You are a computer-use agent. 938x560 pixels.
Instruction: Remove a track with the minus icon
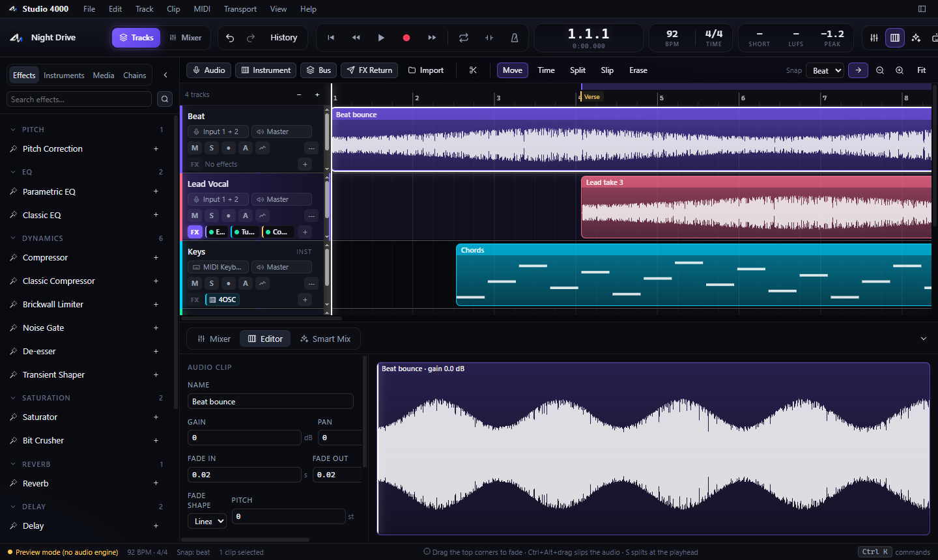(299, 95)
